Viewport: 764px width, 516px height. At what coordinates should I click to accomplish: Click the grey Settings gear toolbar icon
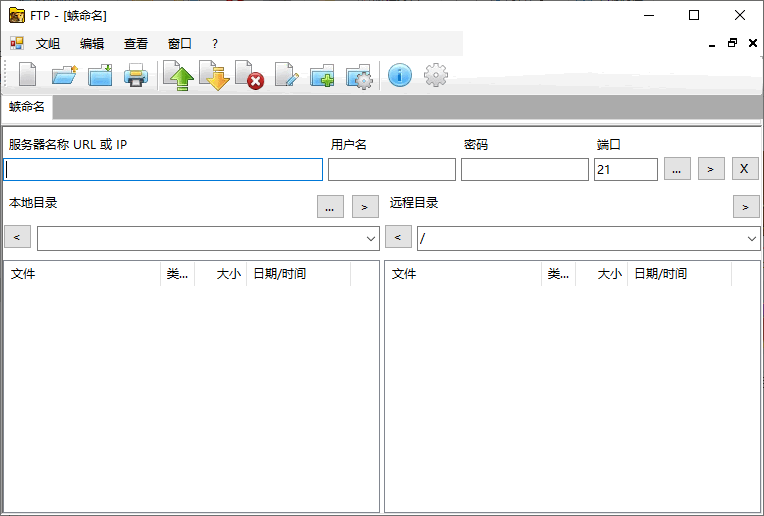point(436,76)
